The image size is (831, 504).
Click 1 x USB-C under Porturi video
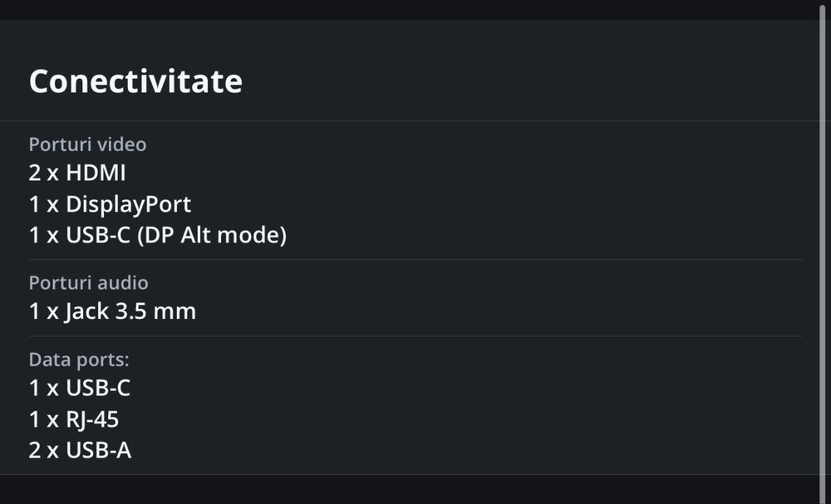(x=79, y=236)
